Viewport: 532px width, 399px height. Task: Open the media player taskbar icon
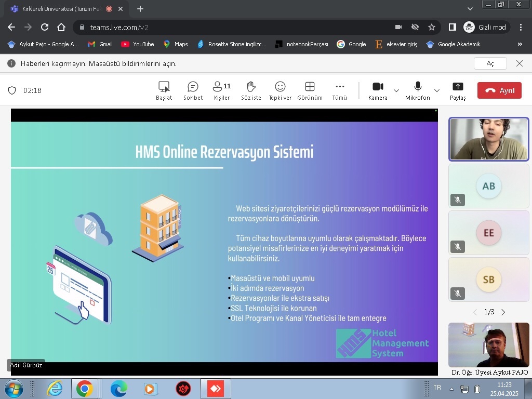pos(150,389)
